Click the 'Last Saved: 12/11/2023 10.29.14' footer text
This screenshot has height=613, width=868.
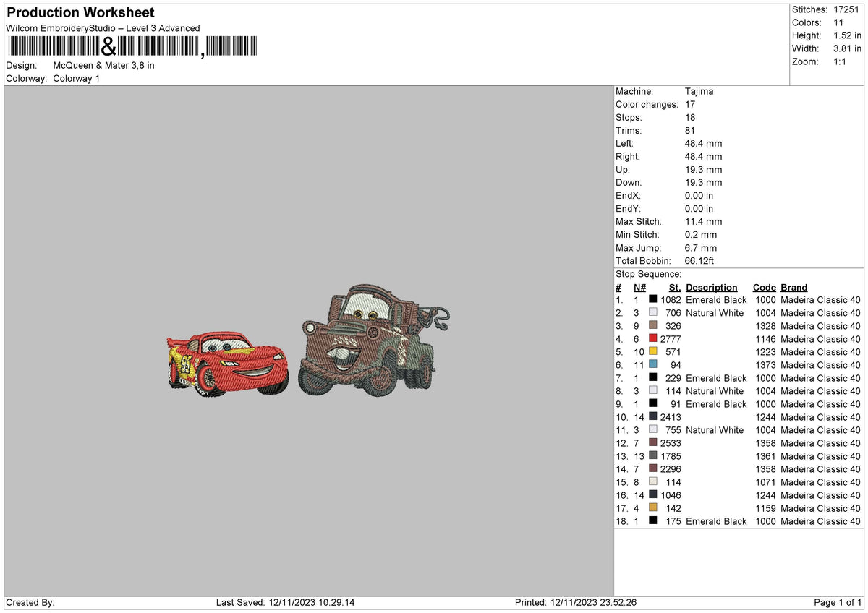(285, 602)
